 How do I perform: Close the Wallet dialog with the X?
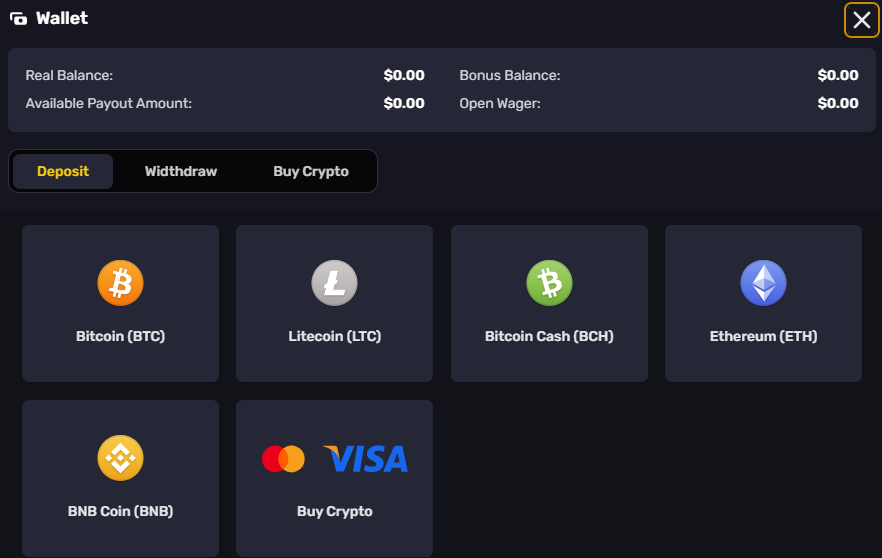(x=861, y=20)
